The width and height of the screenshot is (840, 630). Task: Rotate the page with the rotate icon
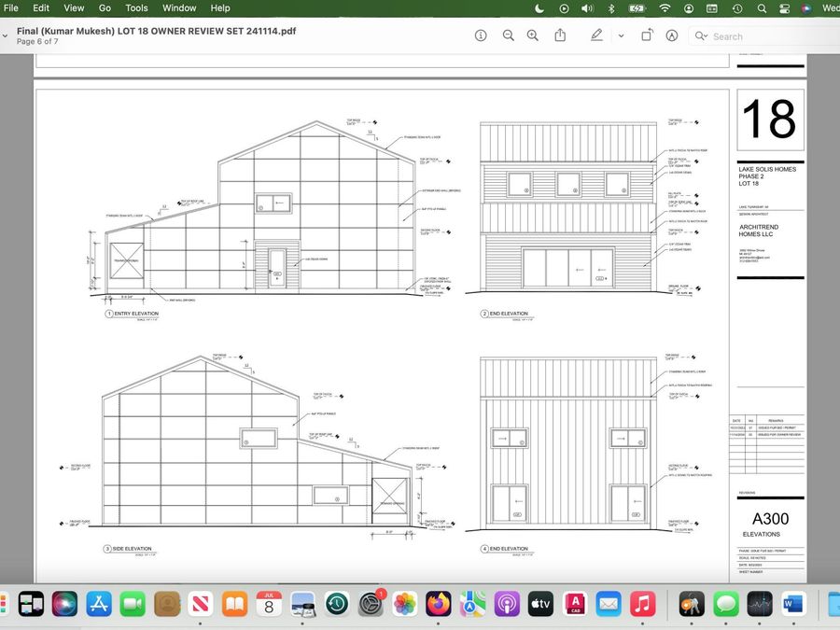(647, 35)
